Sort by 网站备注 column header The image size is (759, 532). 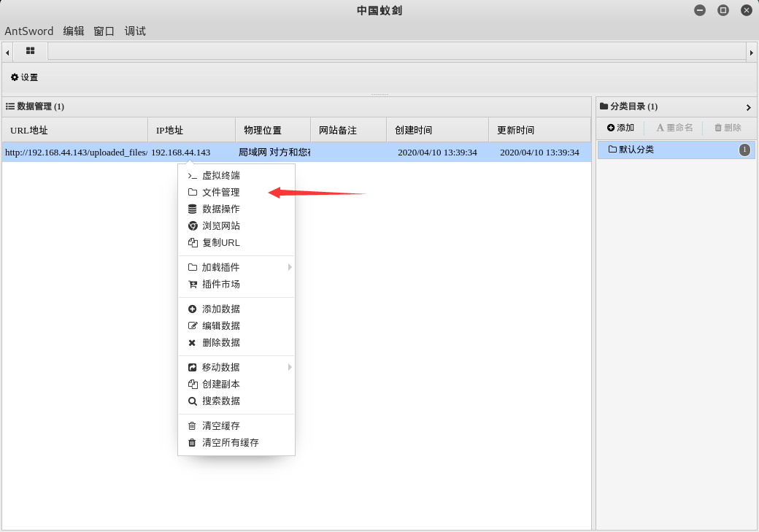pos(349,130)
